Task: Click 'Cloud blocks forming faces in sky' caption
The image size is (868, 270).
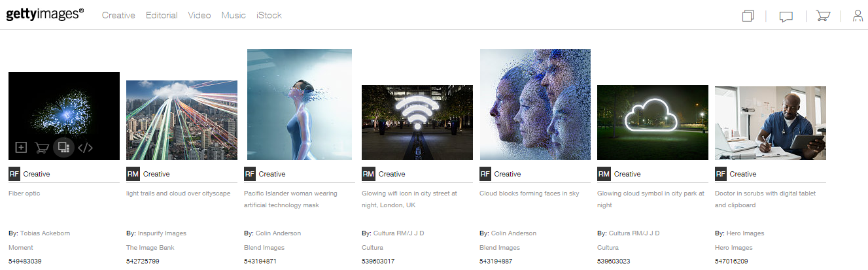Action: tap(529, 194)
